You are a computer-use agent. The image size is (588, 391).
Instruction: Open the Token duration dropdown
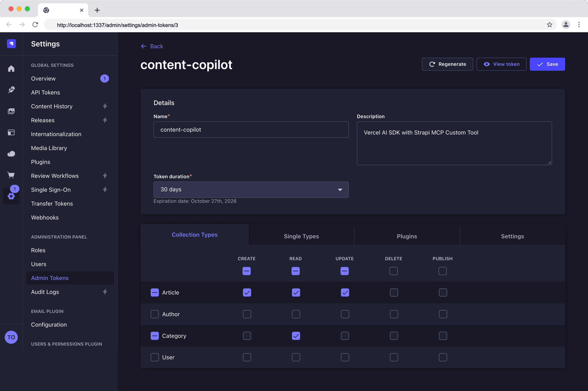click(251, 189)
